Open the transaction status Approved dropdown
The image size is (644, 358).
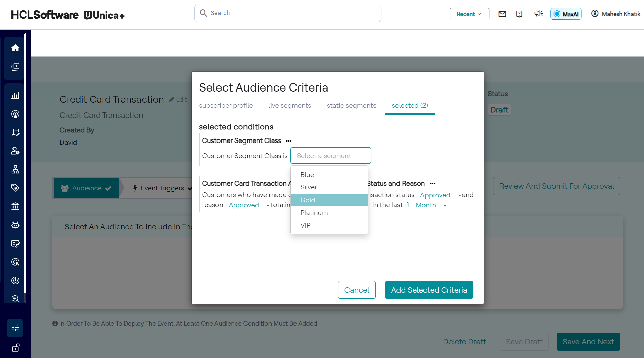tap(440, 195)
